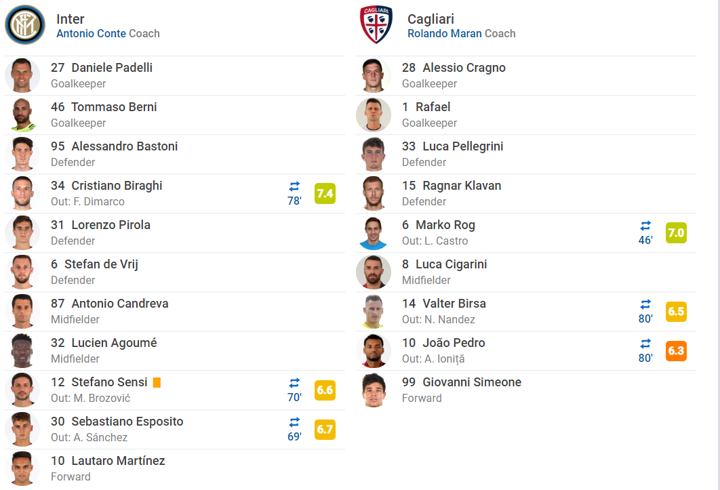Click Daniele Padelli's player photo
The width and height of the screenshot is (720, 490).
pos(22,76)
